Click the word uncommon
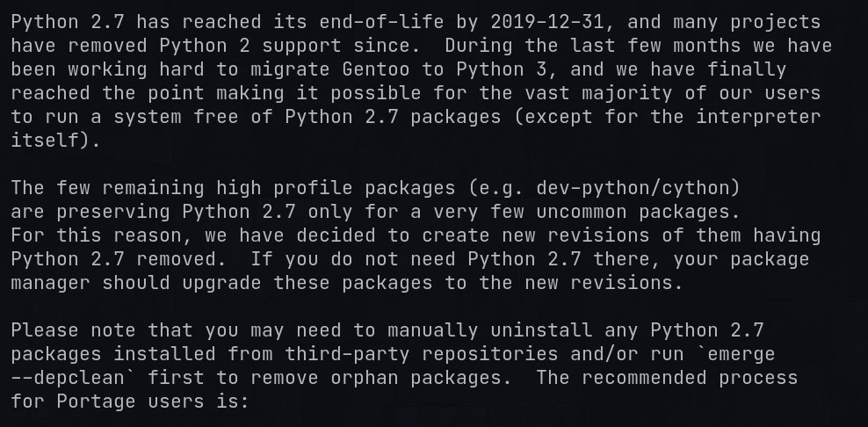 coord(582,212)
